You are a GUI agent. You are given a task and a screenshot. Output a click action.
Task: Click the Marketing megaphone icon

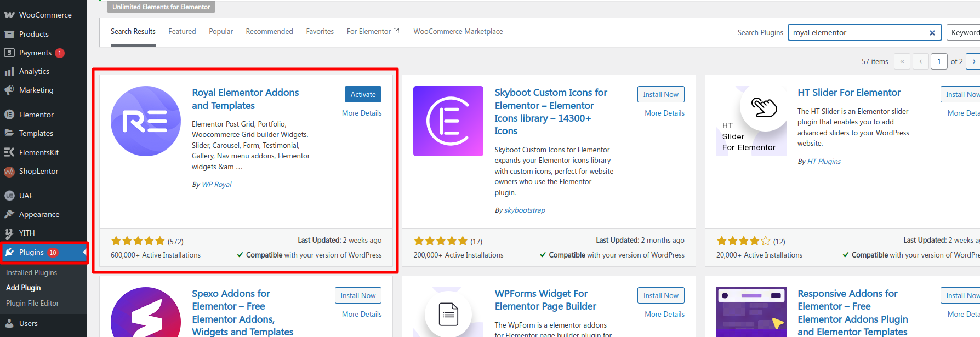[x=9, y=90]
